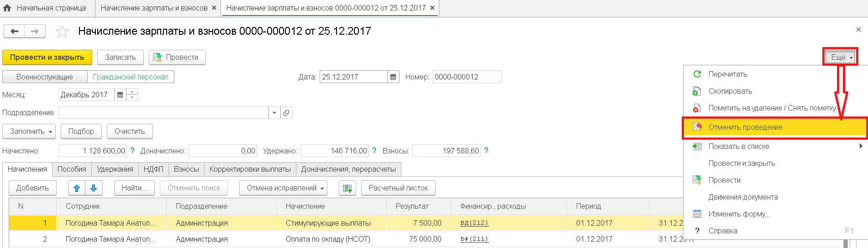
Task: Click the Результат column header
Action: point(419,206)
